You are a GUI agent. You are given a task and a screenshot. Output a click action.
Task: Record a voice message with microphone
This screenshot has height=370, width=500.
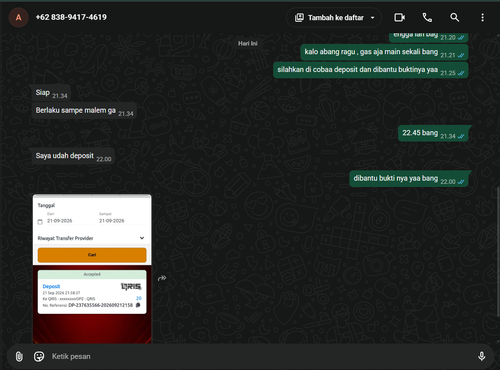(x=481, y=356)
